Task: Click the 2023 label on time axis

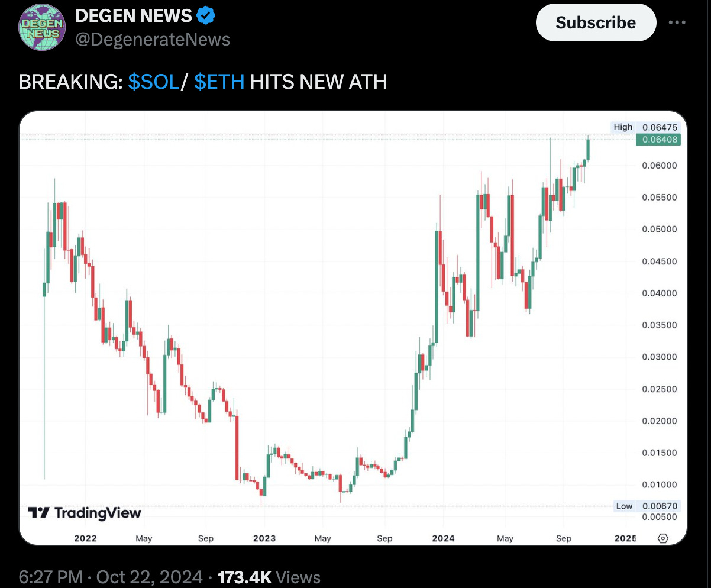Action: click(264, 538)
